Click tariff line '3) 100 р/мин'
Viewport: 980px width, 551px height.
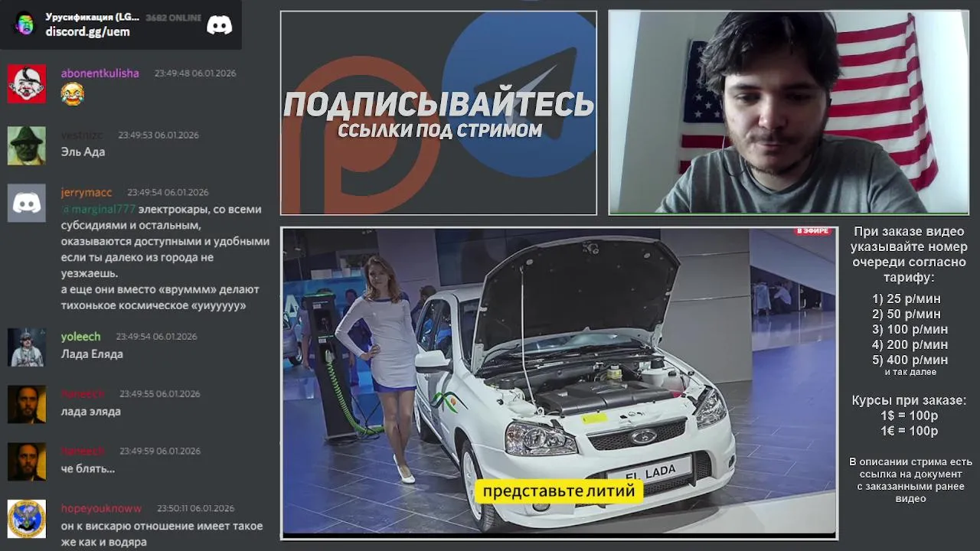910,329
